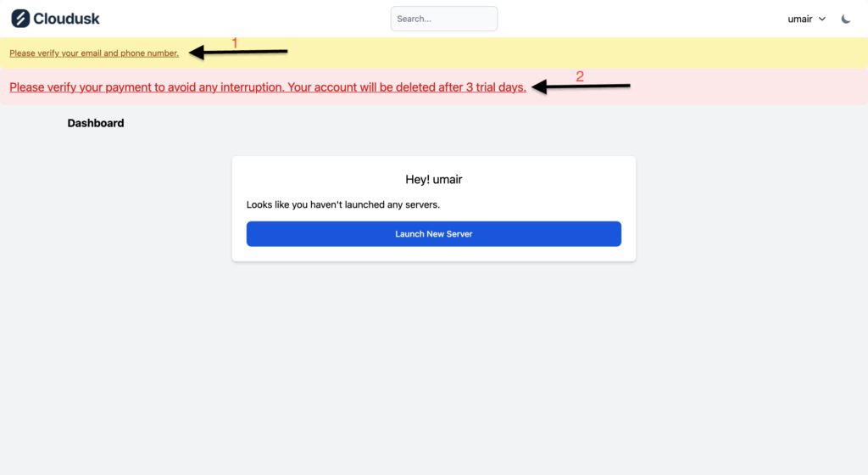Expand the chevron next to umair

822,19
